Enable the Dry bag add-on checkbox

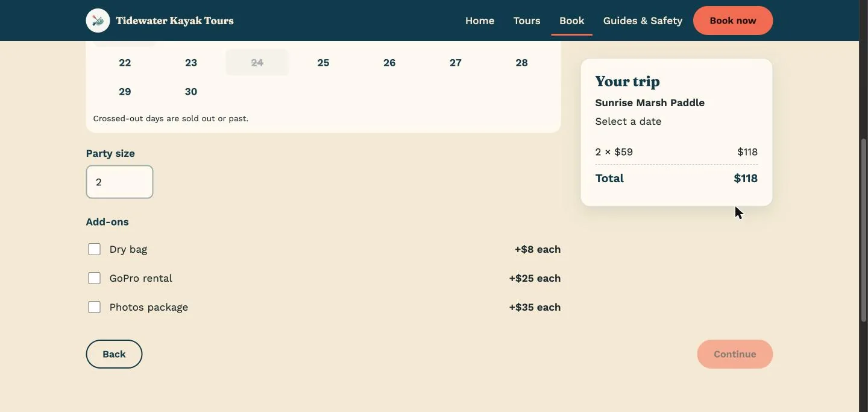94,249
